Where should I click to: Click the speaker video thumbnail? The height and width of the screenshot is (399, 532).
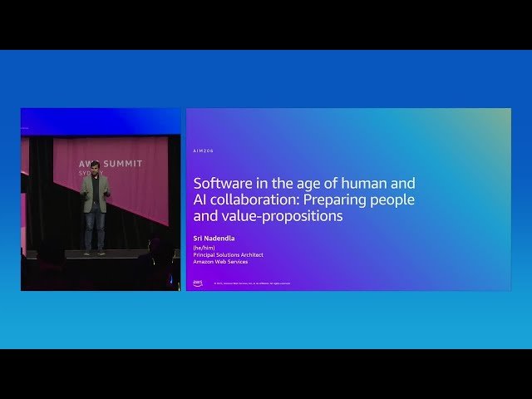click(x=101, y=199)
